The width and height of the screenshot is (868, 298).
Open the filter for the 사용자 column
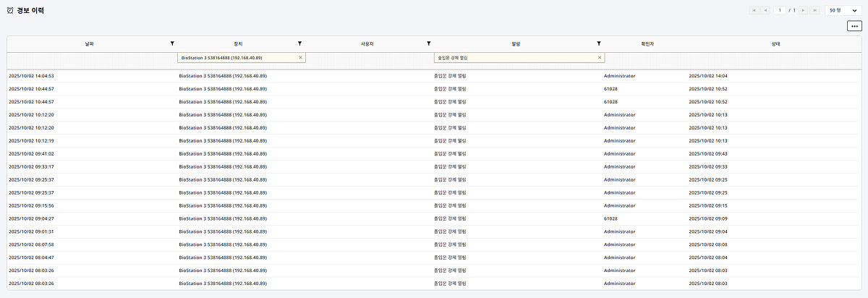[x=429, y=44]
